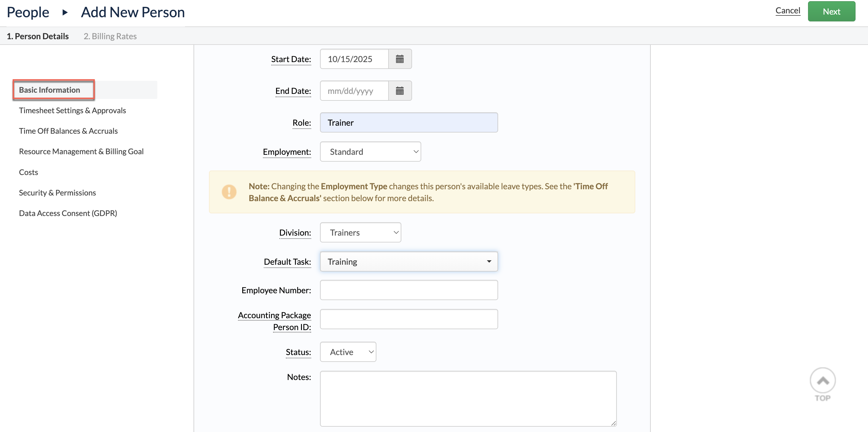Go back to People breadcrumb
868x432 pixels.
tap(28, 12)
